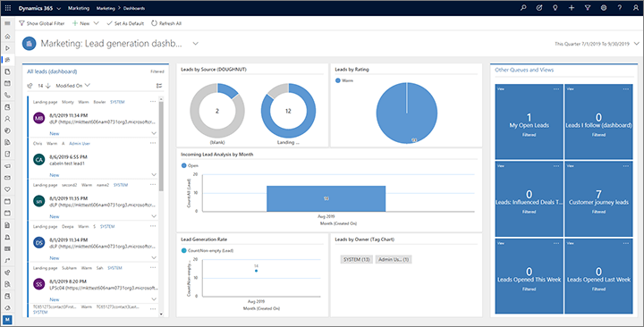Click the New command button
The image size is (644, 327).
coord(80,23)
